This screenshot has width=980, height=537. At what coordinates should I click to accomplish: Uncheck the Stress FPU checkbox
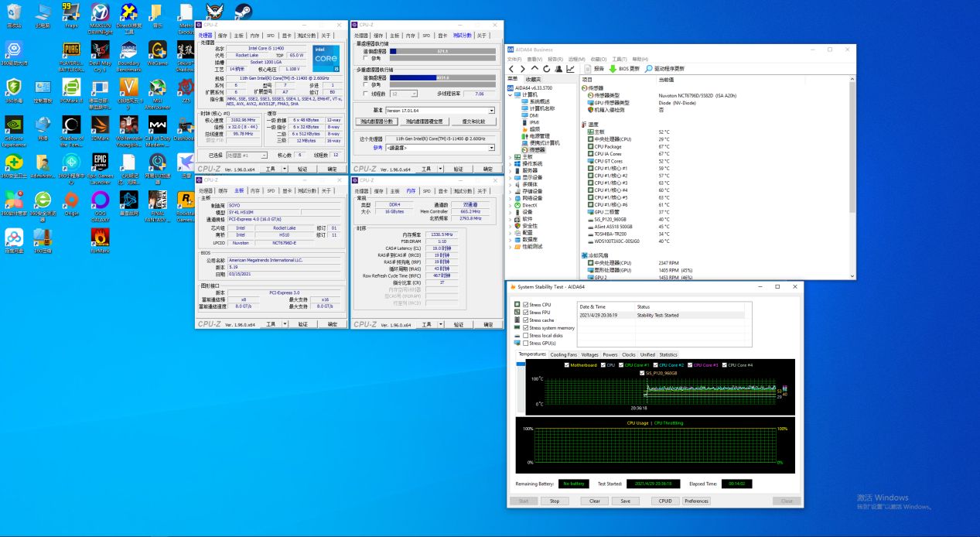(527, 312)
